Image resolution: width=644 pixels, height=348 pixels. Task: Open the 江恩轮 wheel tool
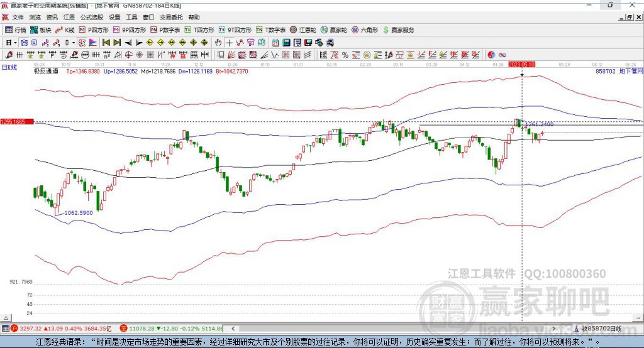pos(303,30)
